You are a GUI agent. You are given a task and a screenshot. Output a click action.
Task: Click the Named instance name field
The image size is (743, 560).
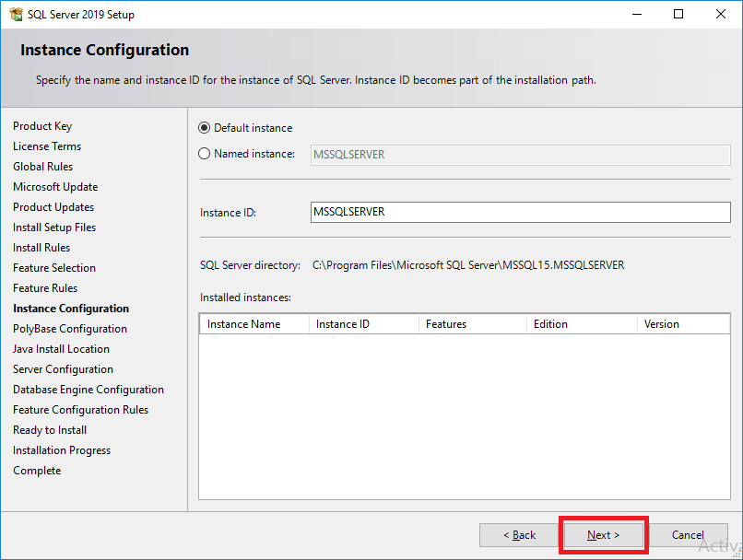coord(520,155)
